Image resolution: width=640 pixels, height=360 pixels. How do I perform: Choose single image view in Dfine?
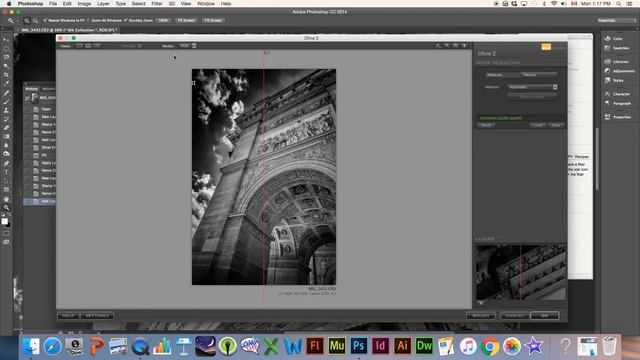tap(79, 46)
